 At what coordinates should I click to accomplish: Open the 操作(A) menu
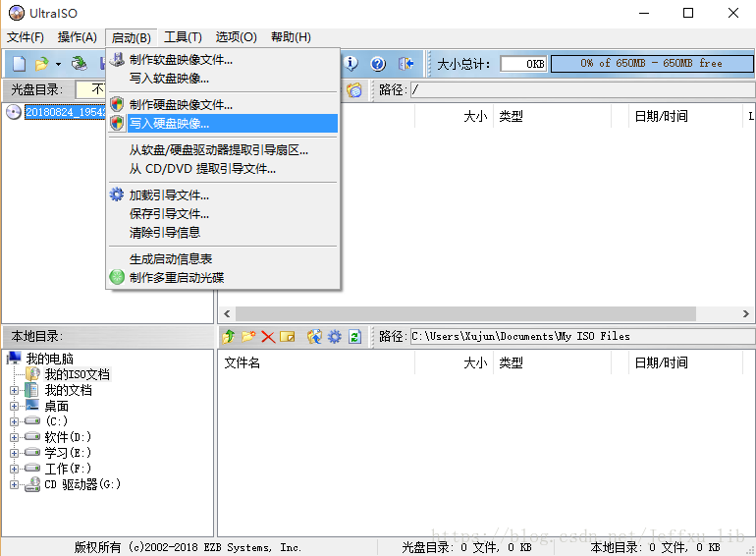tap(78, 37)
